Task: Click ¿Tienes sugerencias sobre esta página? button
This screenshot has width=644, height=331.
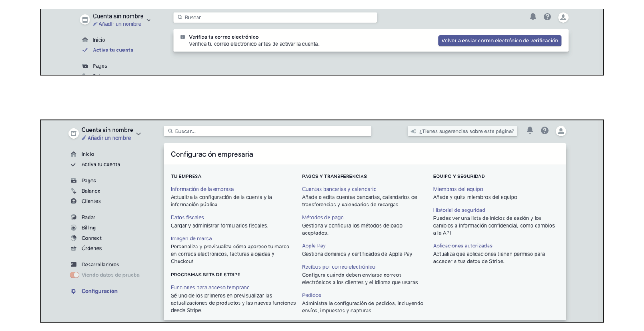Action: click(x=463, y=131)
